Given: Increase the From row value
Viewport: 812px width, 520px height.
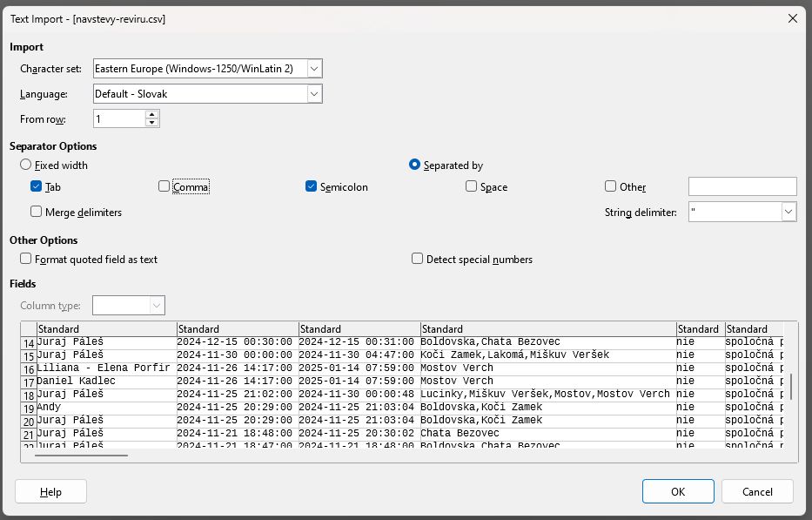Looking at the screenshot, I should pyautogui.click(x=152, y=114).
